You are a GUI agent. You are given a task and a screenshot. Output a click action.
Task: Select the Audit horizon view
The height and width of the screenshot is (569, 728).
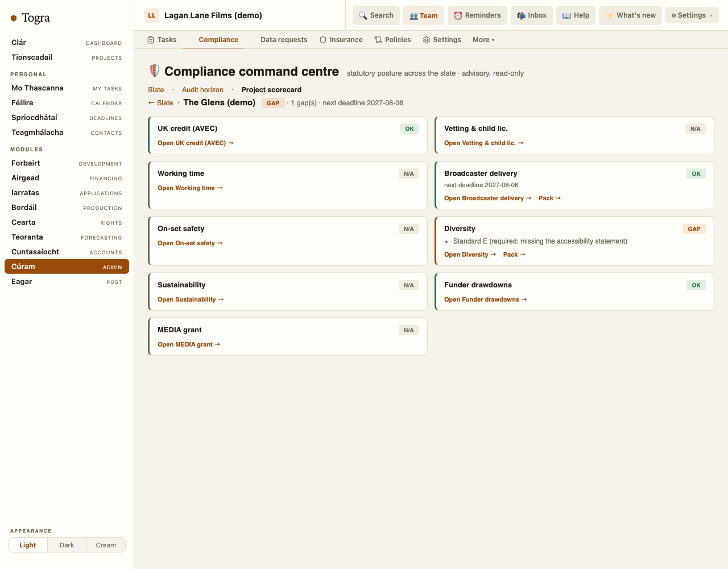click(x=202, y=90)
